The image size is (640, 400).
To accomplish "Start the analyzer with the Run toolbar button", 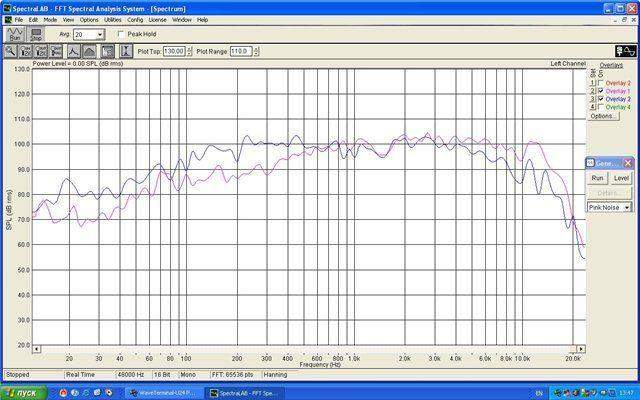I will pyautogui.click(x=15, y=34).
